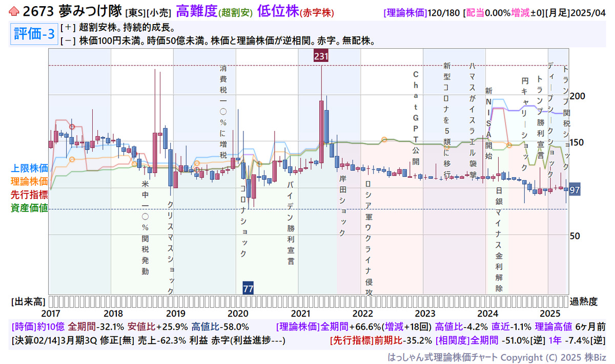Click the 米中一〇%関税発動 annotation
The image size is (615, 364).
(x=145, y=228)
